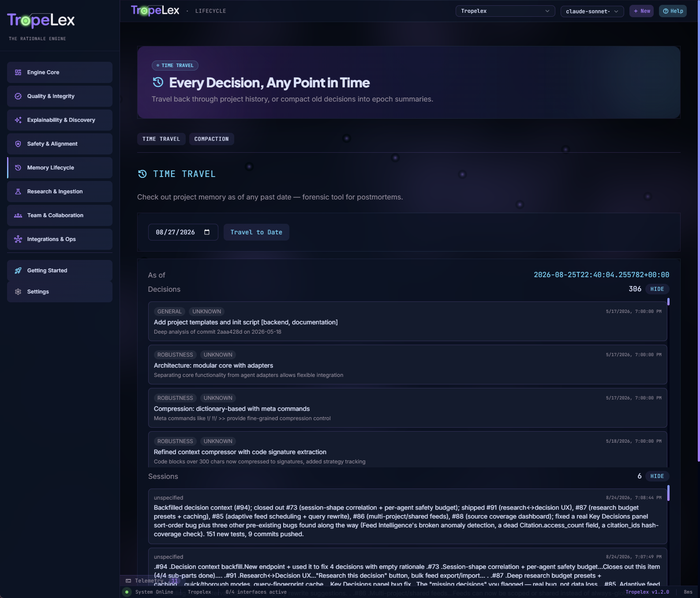The image size is (700, 598).
Task: Switch to the TIME TRAVEL tab
Action: [x=161, y=139]
